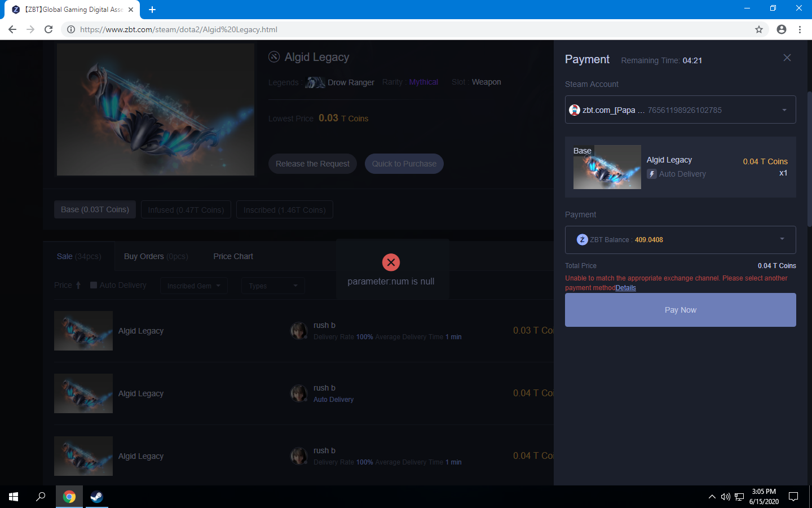The width and height of the screenshot is (812, 508).
Task: Reload the page
Action: [48, 29]
